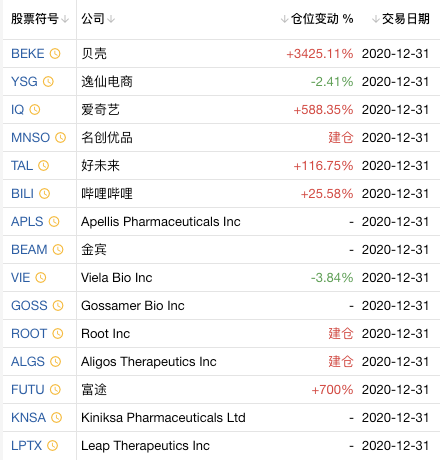
Task: Select the Viela Bio Inc company name
Action: click(117, 278)
